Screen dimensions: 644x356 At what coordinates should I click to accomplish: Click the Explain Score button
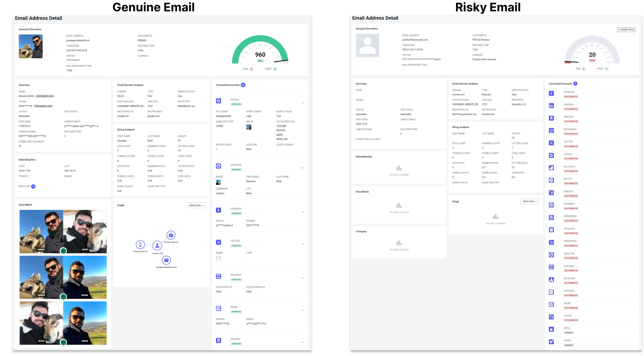pos(626,30)
